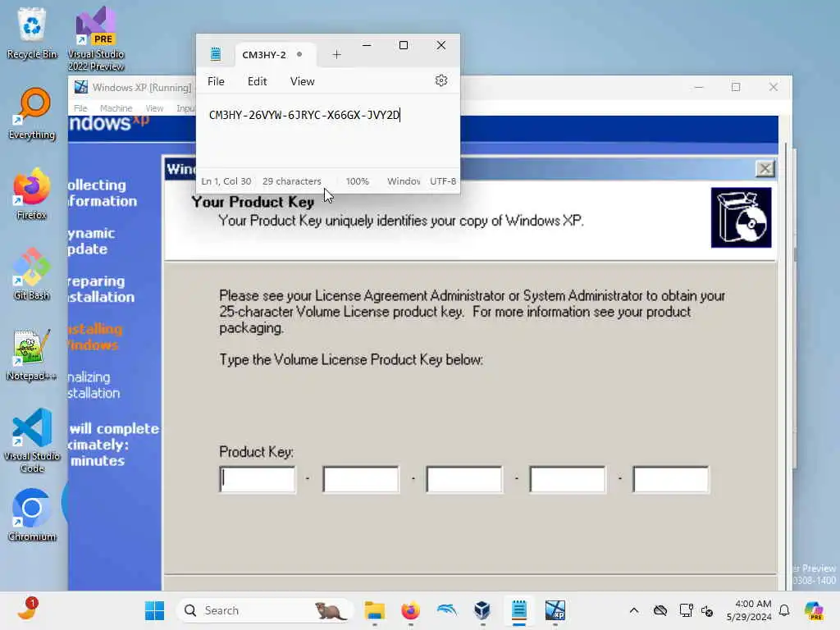840x630 pixels.
Task: Open the Everything search shortcut
Action: [x=32, y=113]
